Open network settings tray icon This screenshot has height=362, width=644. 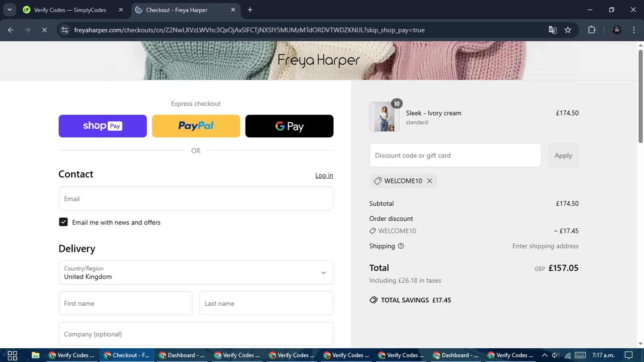568,355
